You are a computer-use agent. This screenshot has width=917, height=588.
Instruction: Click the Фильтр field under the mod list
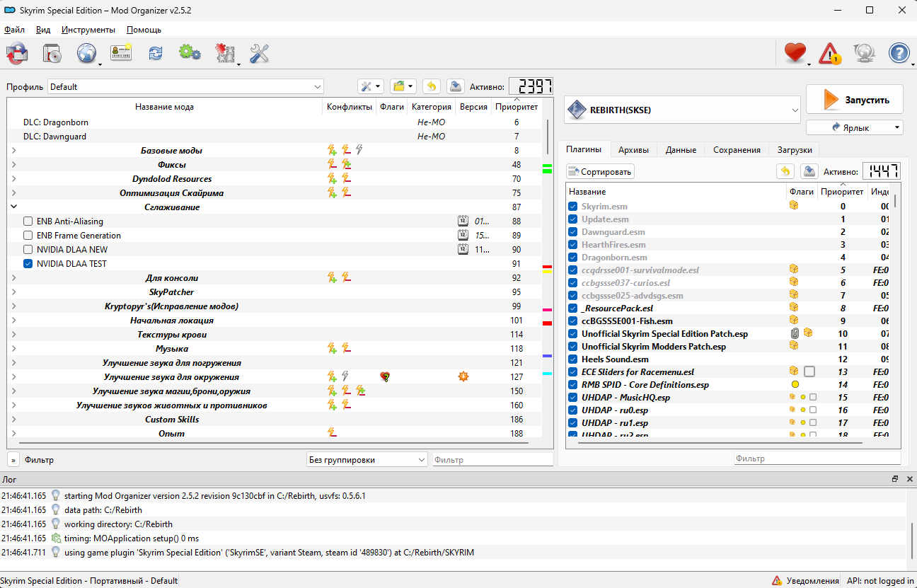pyautogui.click(x=492, y=460)
